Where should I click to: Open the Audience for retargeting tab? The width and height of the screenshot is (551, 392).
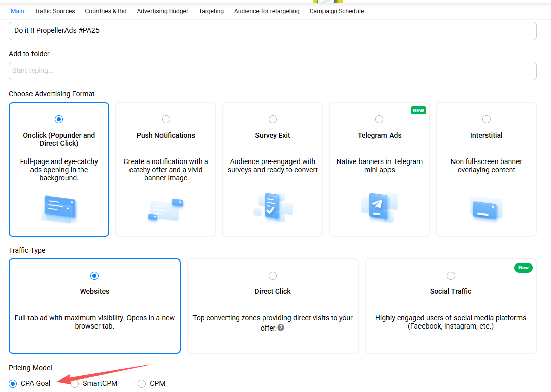point(267,11)
